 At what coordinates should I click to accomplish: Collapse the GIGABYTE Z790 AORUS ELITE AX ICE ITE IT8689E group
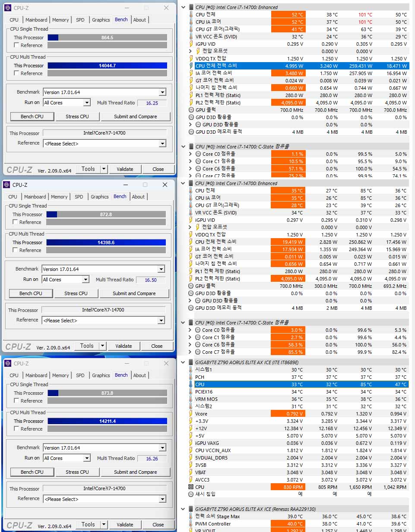[x=183, y=362]
